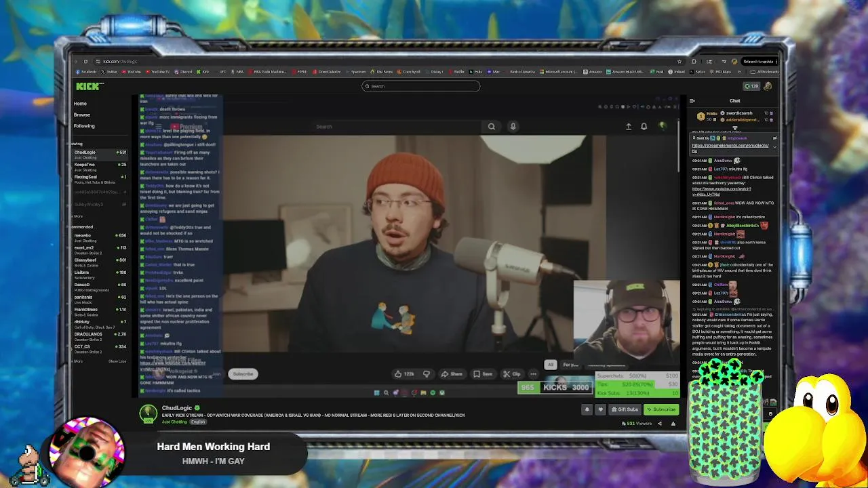Collapse the chat panel with arrow icon
The width and height of the screenshot is (868, 488).
pyautogui.click(x=692, y=101)
